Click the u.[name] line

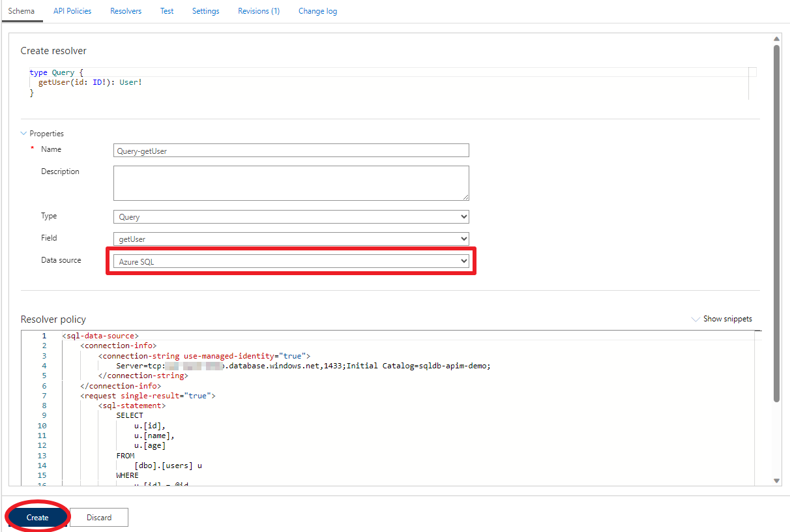point(154,436)
